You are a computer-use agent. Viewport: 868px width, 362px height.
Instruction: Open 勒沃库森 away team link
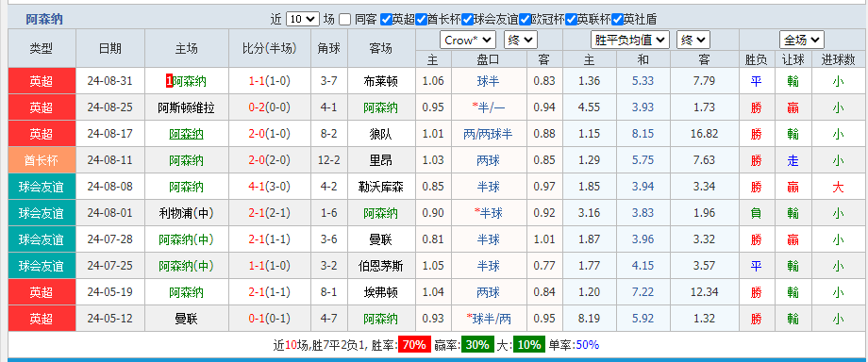point(381,187)
